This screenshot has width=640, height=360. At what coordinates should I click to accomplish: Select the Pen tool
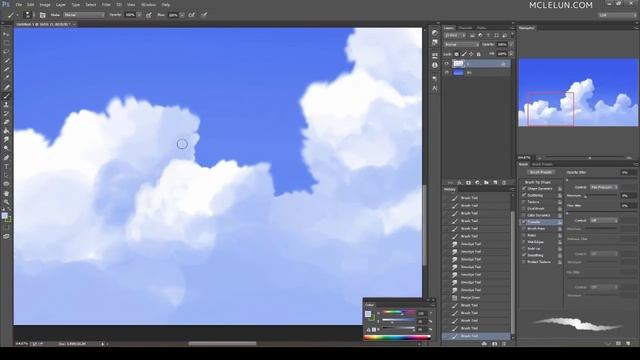coord(6,158)
